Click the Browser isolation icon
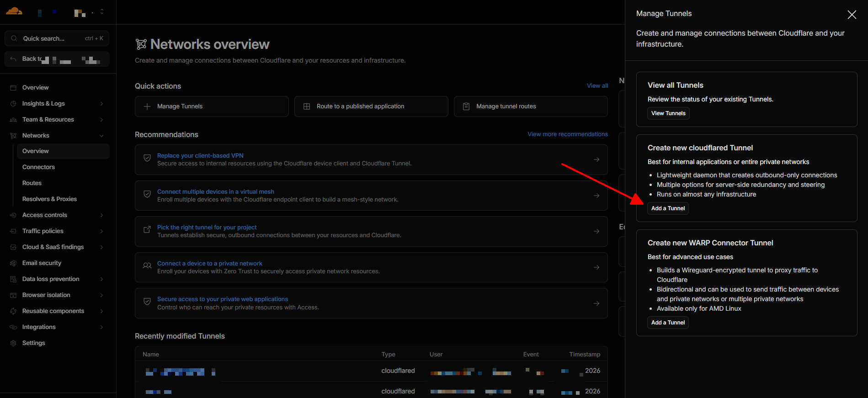The height and width of the screenshot is (398, 868). coord(13,295)
